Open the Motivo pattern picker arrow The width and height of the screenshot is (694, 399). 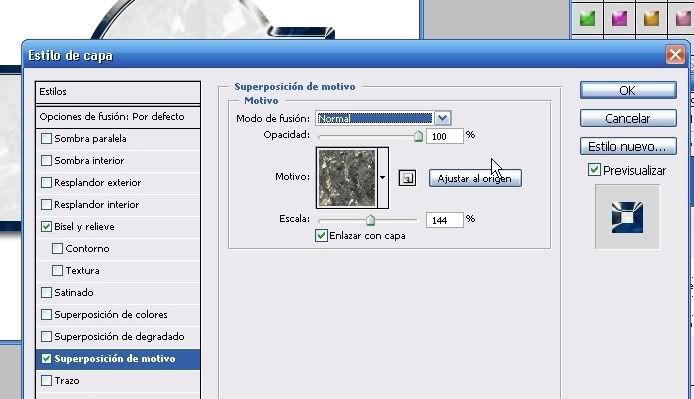pyautogui.click(x=382, y=178)
